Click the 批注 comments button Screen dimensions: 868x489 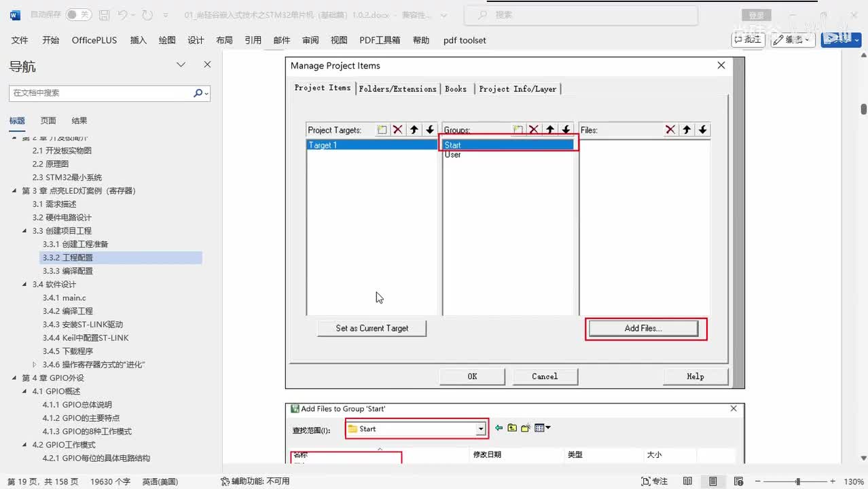[x=748, y=39]
